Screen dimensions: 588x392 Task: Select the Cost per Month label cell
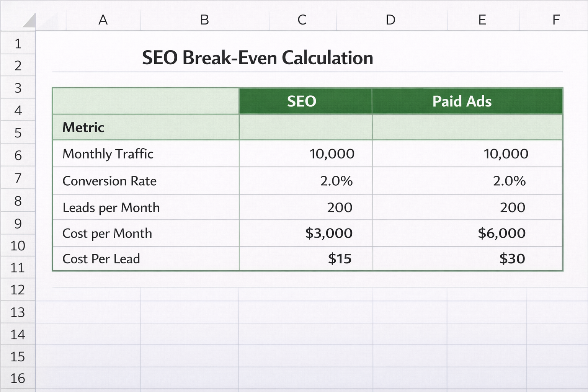pos(108,234)
